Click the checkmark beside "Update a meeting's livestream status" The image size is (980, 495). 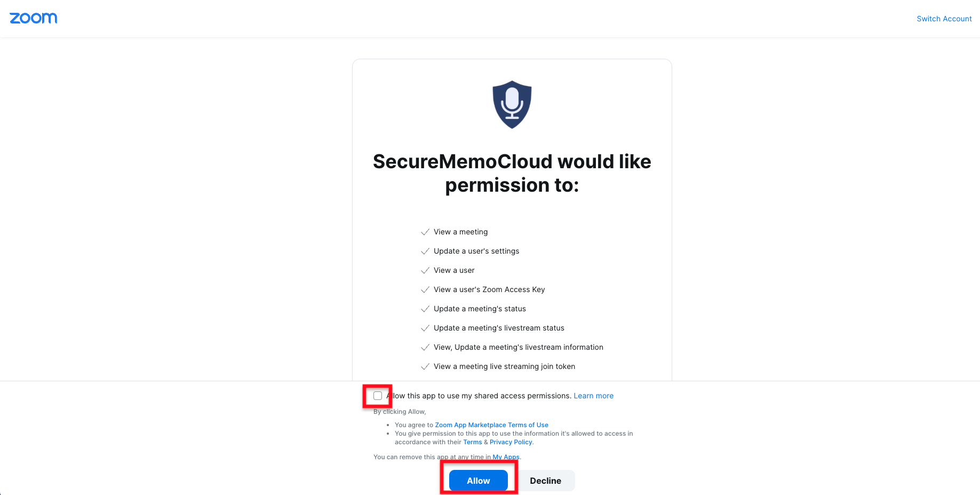click(x=425, y=328)
